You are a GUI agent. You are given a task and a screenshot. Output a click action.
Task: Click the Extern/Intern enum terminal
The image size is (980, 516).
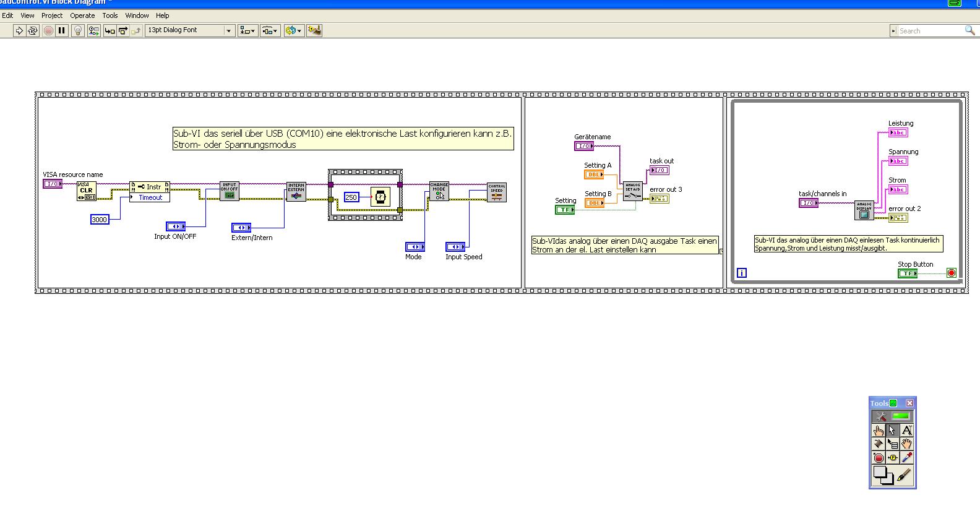click(x=241, y=228)
